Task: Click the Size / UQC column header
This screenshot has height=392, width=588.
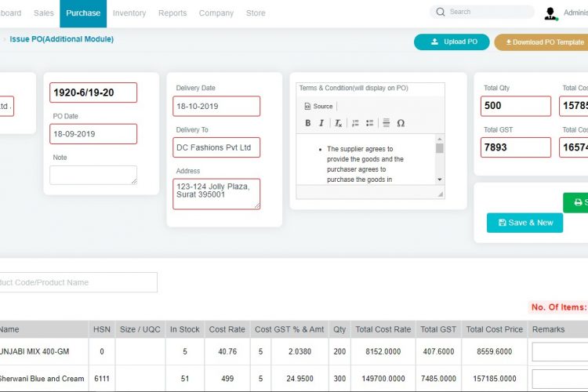Action: click(x=140, y=329)
